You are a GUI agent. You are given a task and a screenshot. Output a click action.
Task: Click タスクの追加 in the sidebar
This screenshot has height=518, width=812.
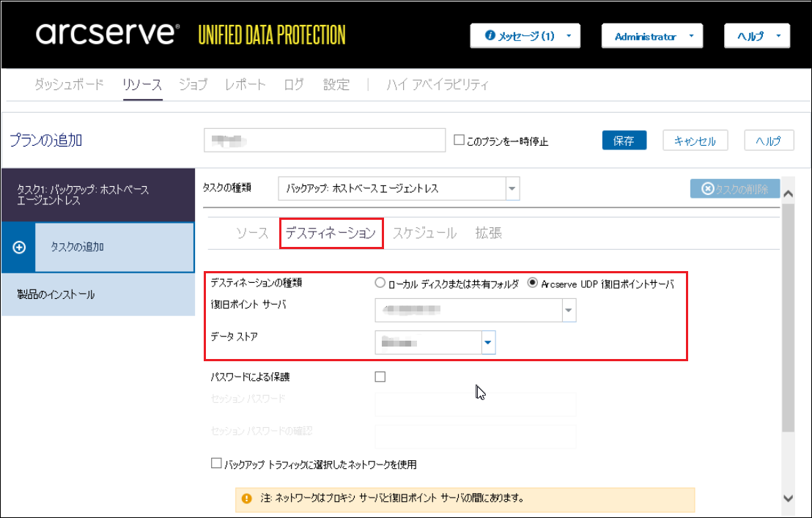98,248
